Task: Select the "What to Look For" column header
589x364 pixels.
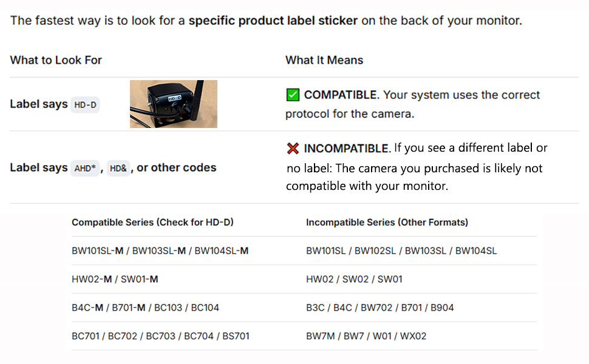Action: (56, 60)
